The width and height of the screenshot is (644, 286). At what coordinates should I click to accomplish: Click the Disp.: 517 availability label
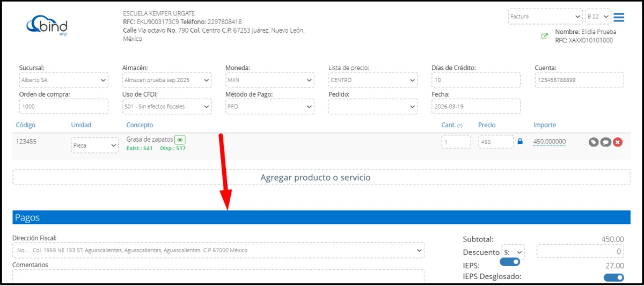tap(173, 148)
